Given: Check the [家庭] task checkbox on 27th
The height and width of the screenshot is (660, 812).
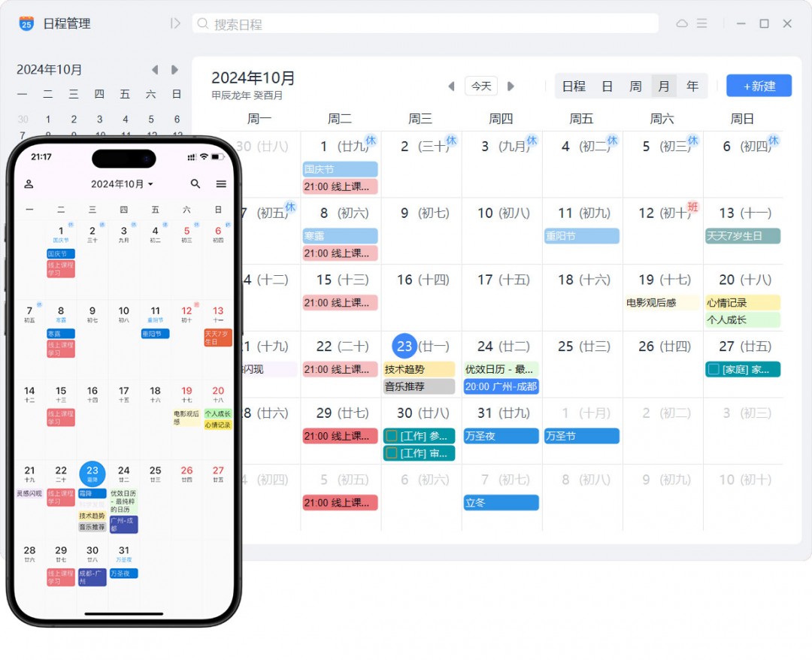Looking at the screenshot, I should 714,370.
